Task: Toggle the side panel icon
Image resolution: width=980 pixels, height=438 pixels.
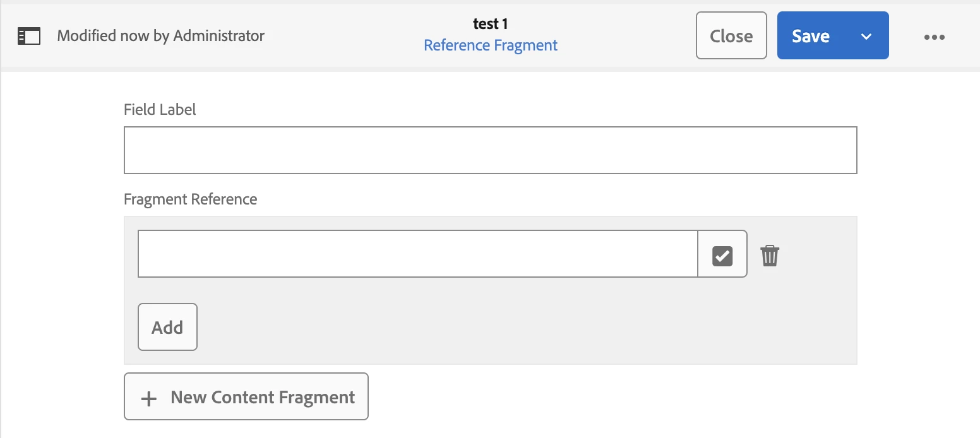Action: pyautogui.click(x=28, y=36)
